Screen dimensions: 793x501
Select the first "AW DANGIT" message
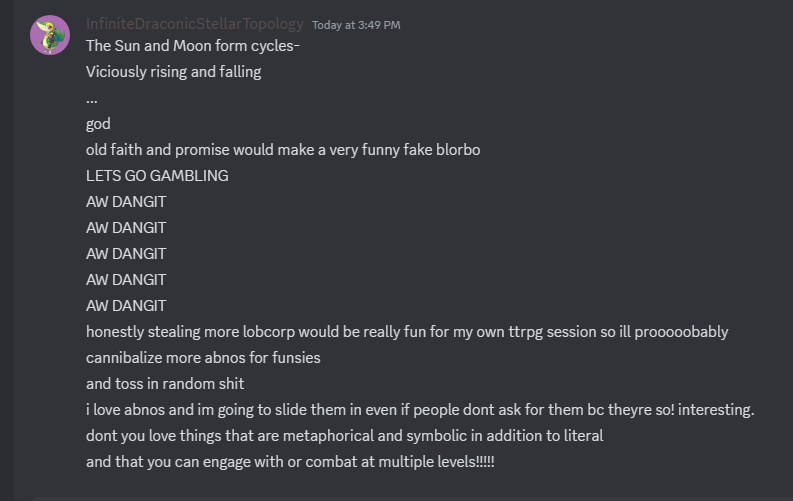pos(126,202)
